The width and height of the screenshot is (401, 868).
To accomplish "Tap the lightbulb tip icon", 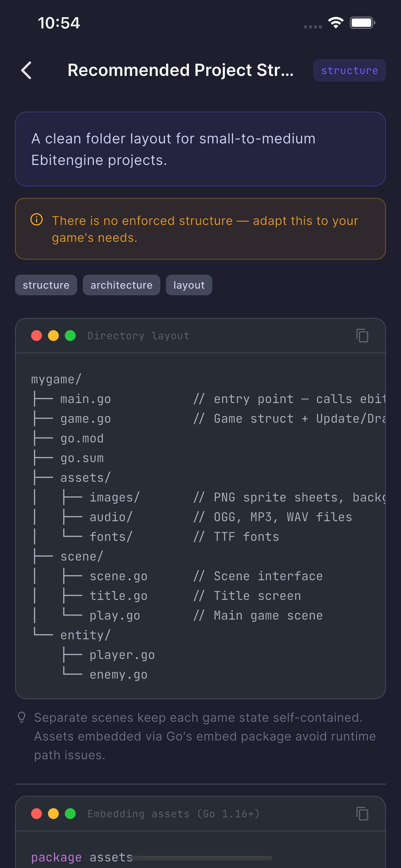I will point(22,717).
